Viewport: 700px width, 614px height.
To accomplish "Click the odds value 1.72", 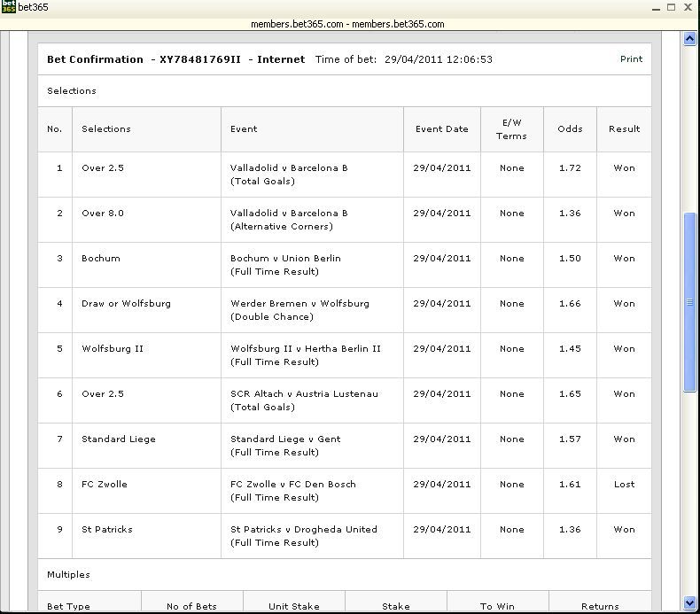I will pyautogui.click(x=570, y=168).
